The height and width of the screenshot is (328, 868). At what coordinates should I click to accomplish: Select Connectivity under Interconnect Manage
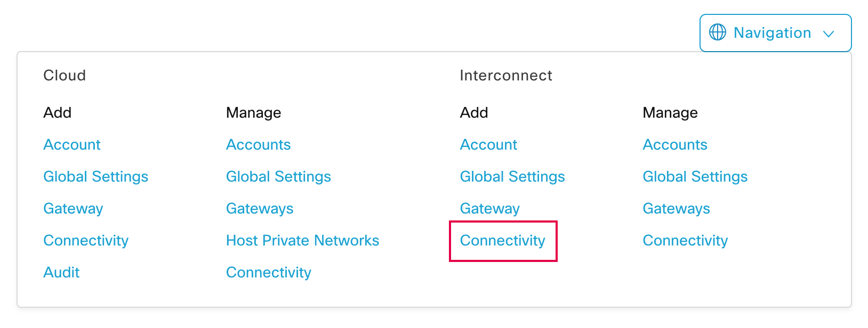click(x=685, y=240)
